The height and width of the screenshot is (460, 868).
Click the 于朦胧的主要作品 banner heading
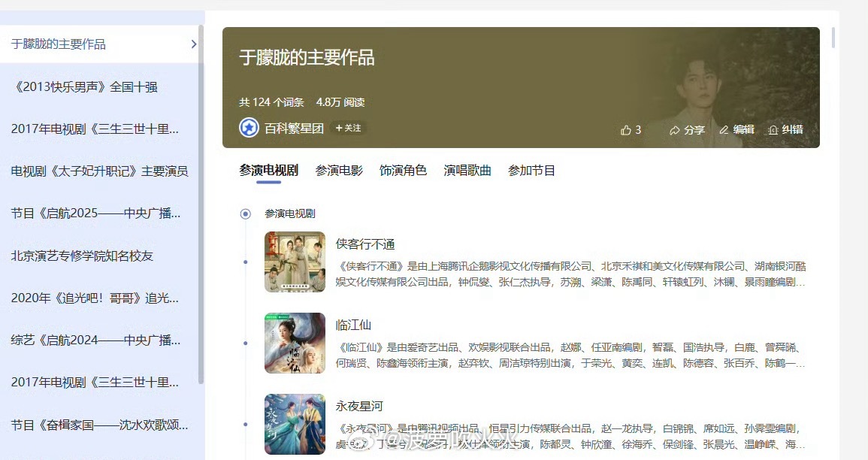[x=307, y=57]
